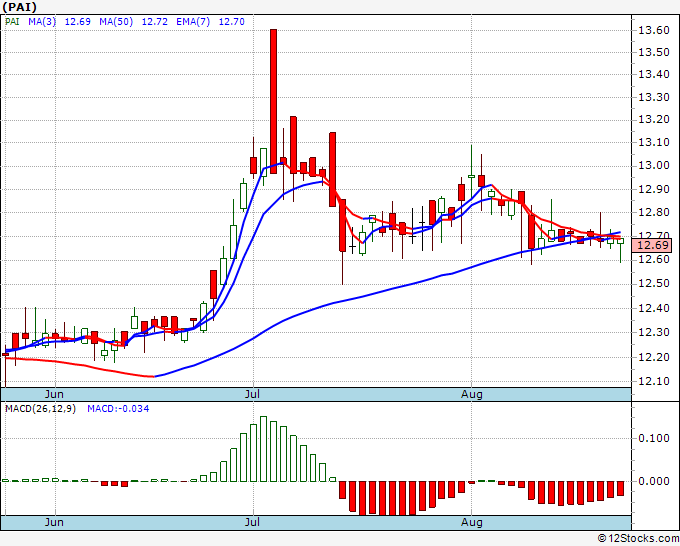
Task: Click the MA(50) value 12.72
Action: coord(155,22)
